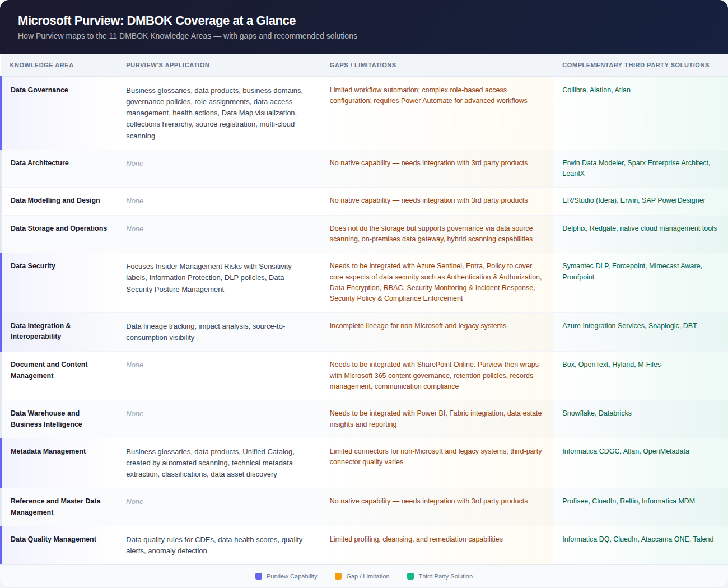Viewport: 728px width, 588px height.
Task: Select the 'Metadata Management' row label
Action: [x=48, y=451]
